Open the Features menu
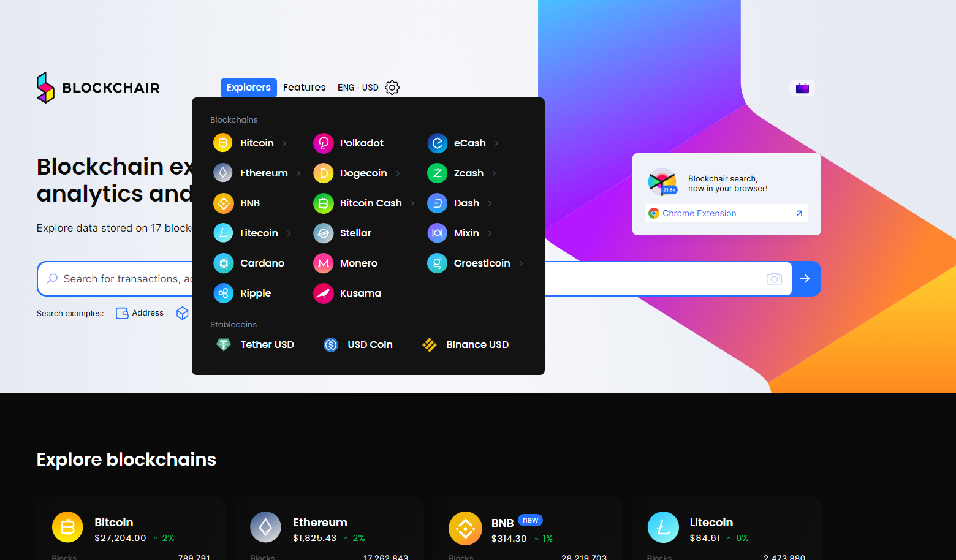 [304, 88]
